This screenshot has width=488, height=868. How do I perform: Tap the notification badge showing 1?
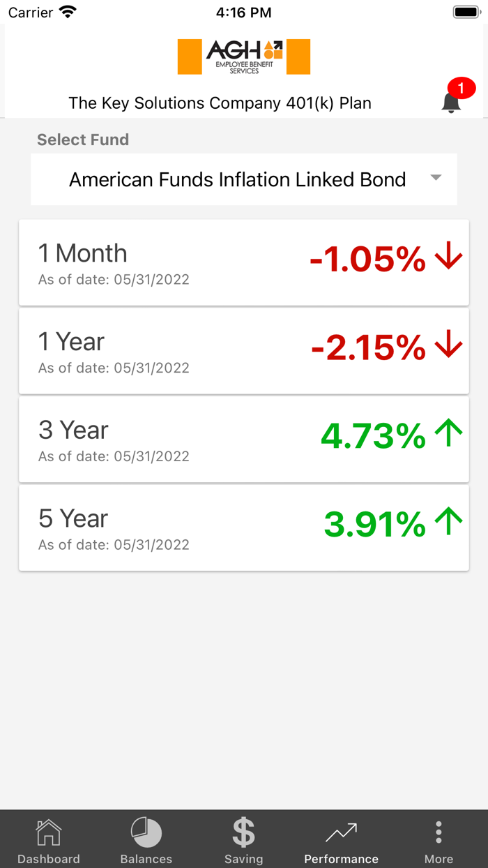462,88
